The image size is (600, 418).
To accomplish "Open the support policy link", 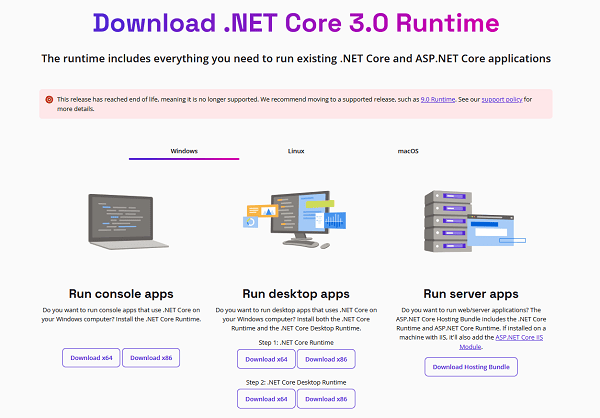I will tap(502, 100).
